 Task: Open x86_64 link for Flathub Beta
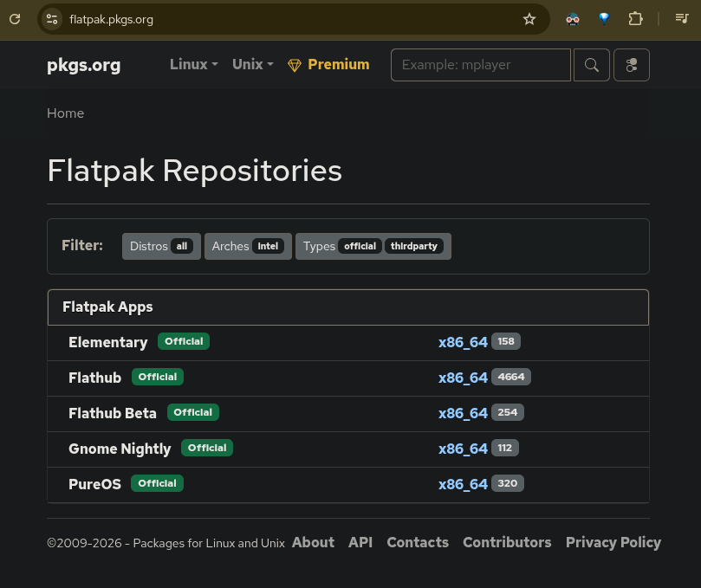pos(463,413)
